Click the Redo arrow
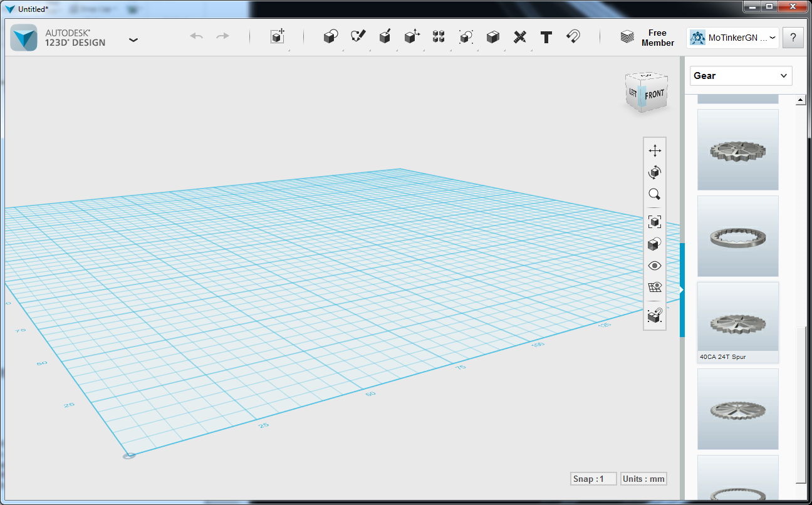Screen dimensions: 812x505 (222, 36)
